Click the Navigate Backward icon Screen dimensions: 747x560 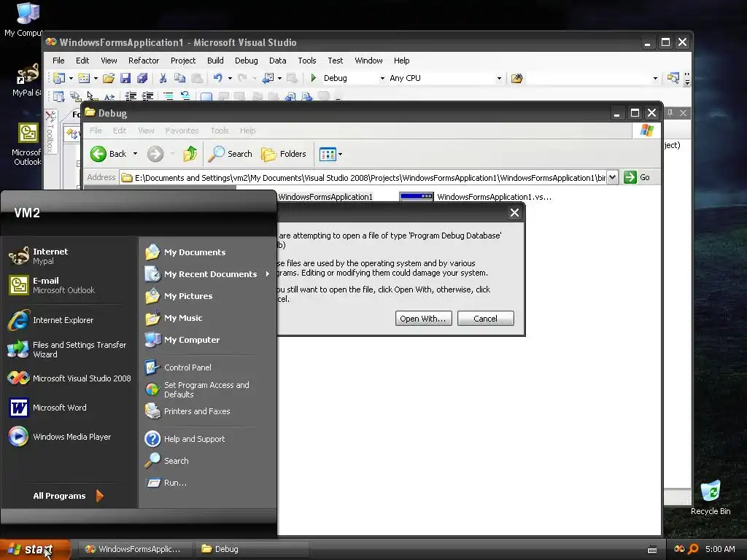pyautogui.click(x=268, y=78)
